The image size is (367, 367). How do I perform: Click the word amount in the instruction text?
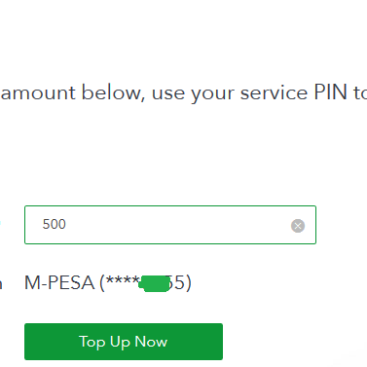point(38,93)
